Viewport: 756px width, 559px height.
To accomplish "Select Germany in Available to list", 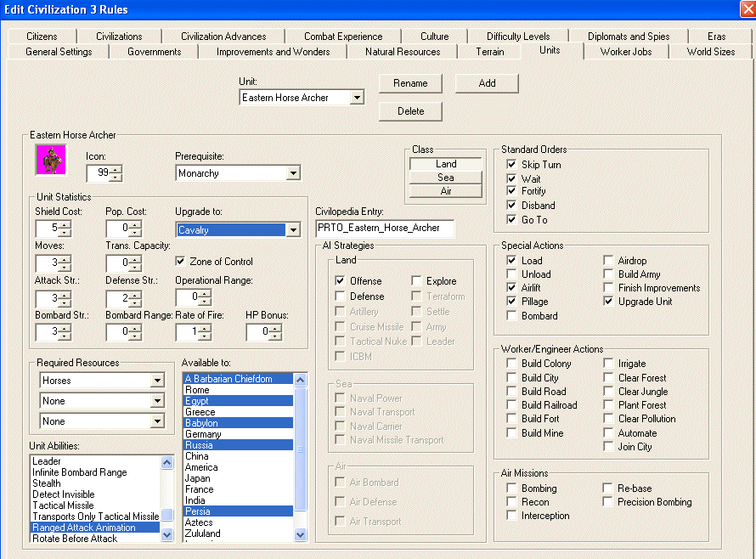I will click(x=238, y=434).
